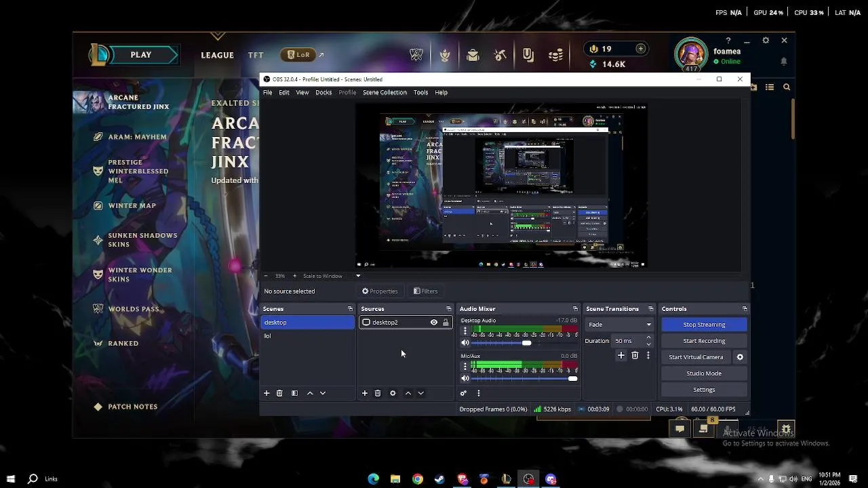
Task: Add a scene in OBS Scenes panel
Action: coord(267,393)
